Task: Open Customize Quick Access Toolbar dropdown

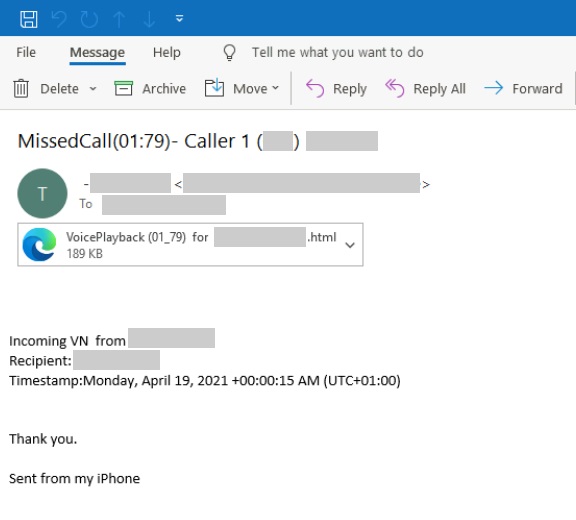Action: coord(179,18)
